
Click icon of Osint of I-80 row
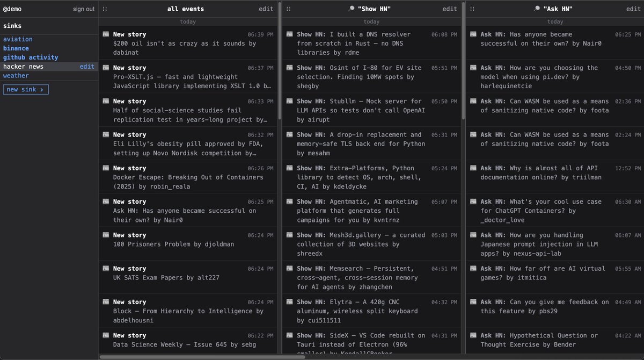(x=290, y=68)
